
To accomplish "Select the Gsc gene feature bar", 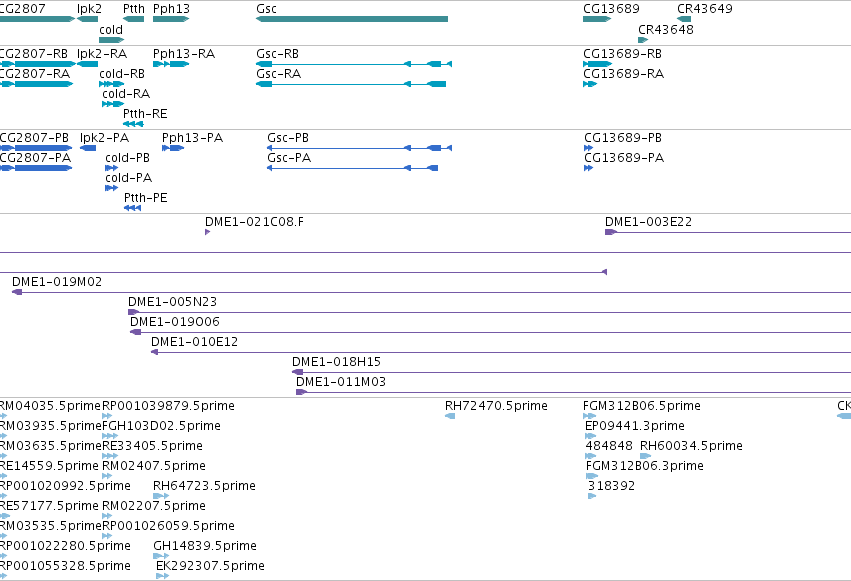I will (352, 19).
